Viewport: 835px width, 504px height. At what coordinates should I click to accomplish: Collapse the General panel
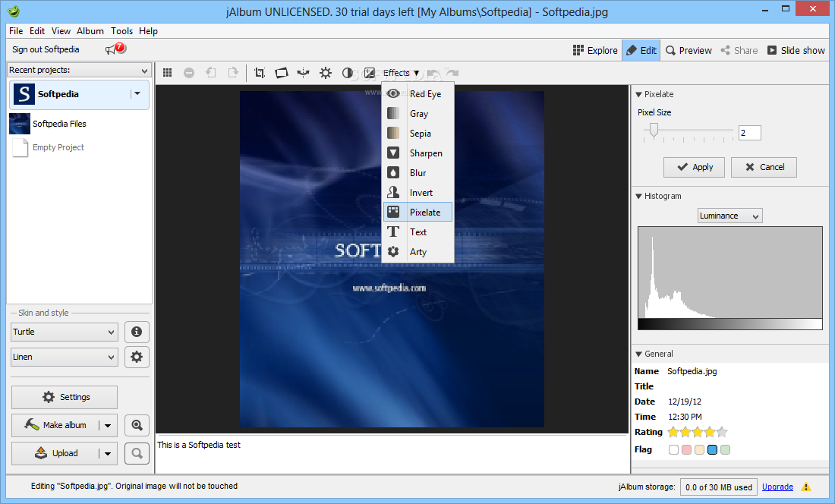click(639, 354)
